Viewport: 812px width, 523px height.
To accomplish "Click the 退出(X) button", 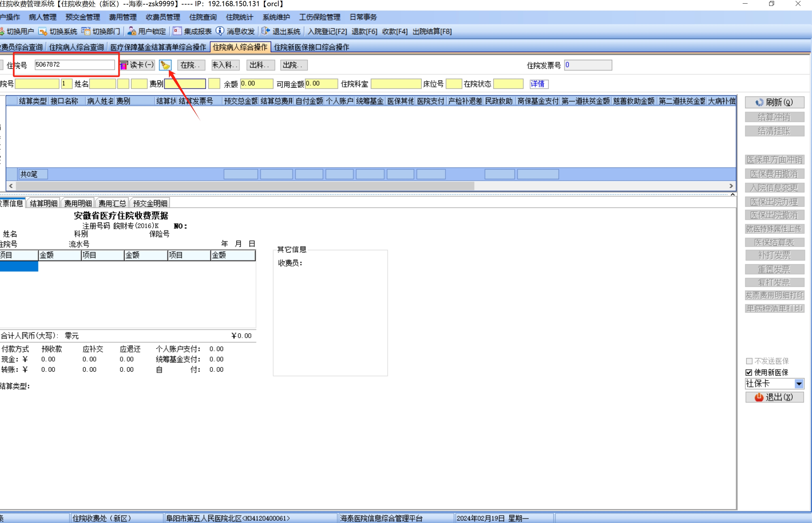I will click(x=774, y=397).
